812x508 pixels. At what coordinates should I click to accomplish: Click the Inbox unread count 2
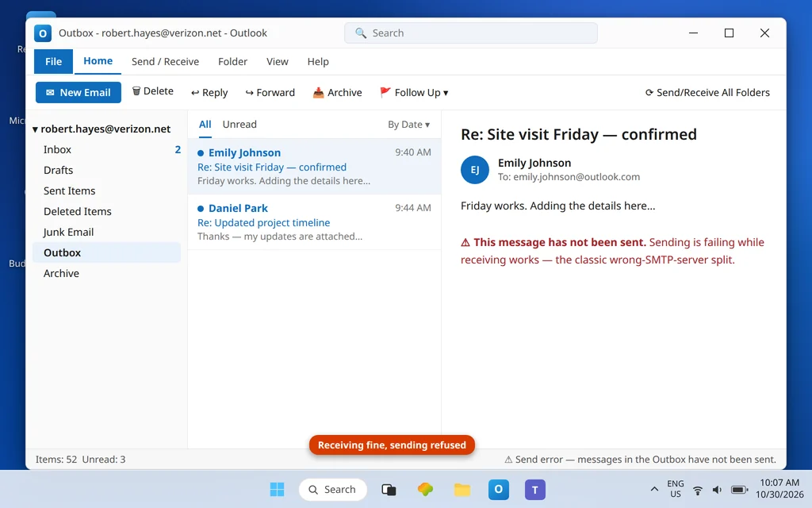[x=178, y=149]
